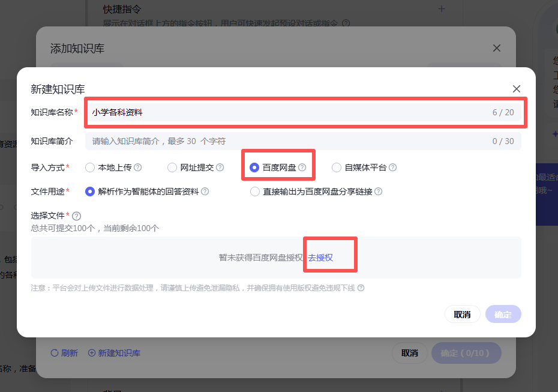Close the 新建知识库 dialog
558x392 pixels.
517,89
